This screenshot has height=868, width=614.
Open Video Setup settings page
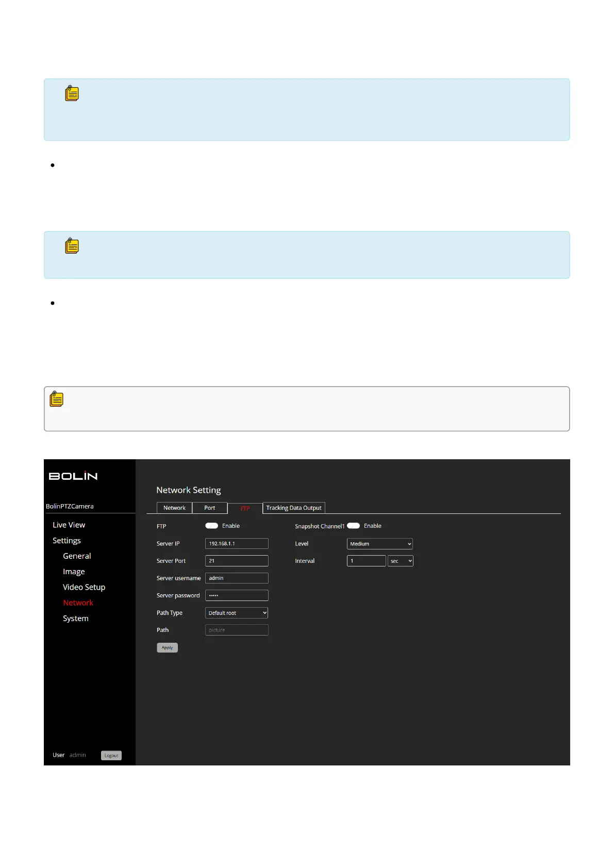(84, 587)
